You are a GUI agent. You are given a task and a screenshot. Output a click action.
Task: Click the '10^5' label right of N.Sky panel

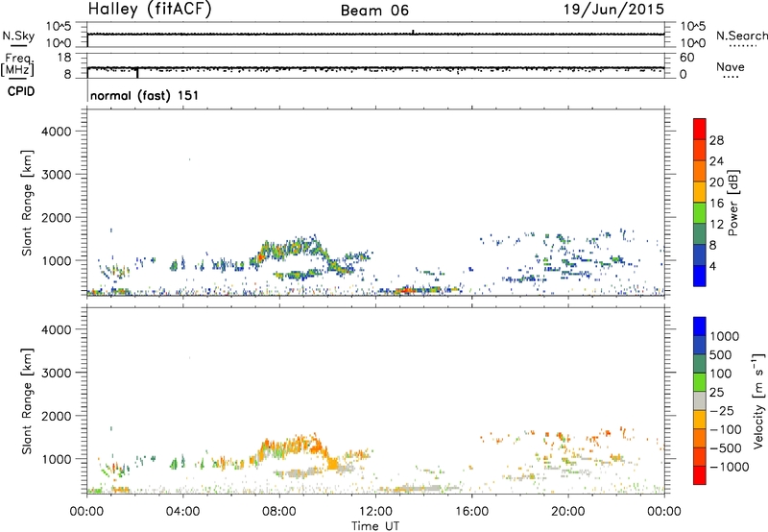point(692,27)
